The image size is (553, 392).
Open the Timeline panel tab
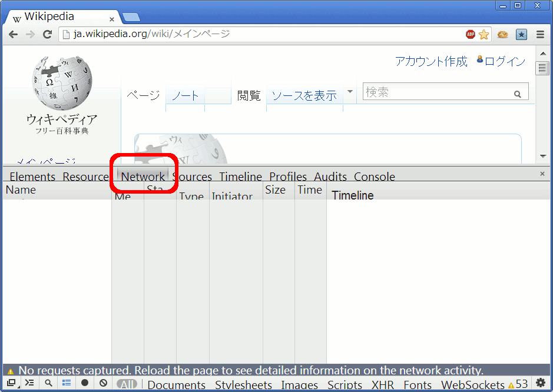[240, 177]
